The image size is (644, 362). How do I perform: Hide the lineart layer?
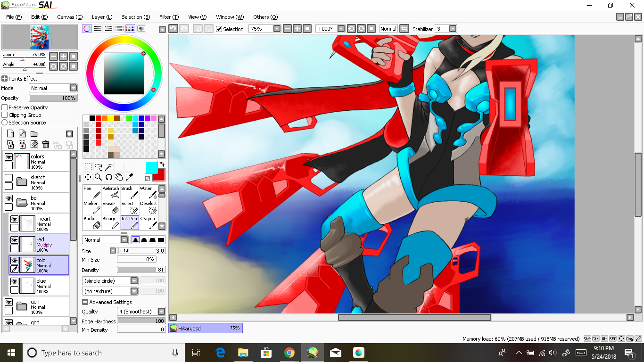pyautogui.click(x=14, y=219)
